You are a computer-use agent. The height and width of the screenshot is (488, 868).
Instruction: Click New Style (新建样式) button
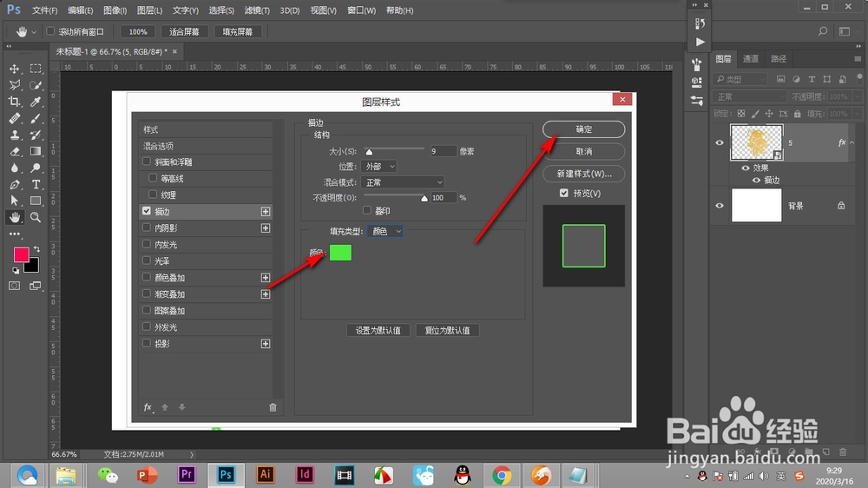583,174
